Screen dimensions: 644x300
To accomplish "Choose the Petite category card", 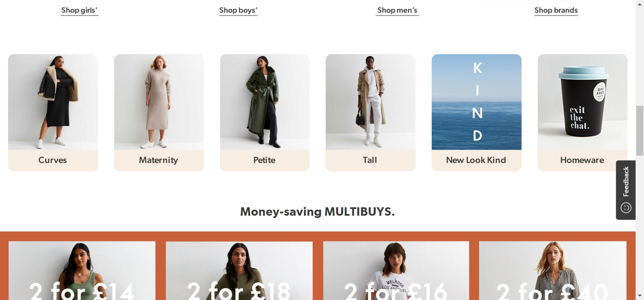I will tap(265, 113).
